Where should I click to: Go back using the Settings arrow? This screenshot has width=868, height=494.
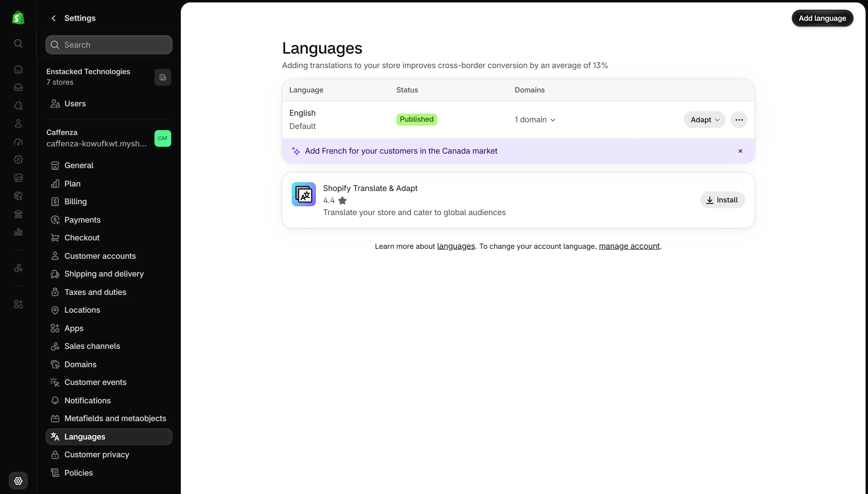coord(53,18)
